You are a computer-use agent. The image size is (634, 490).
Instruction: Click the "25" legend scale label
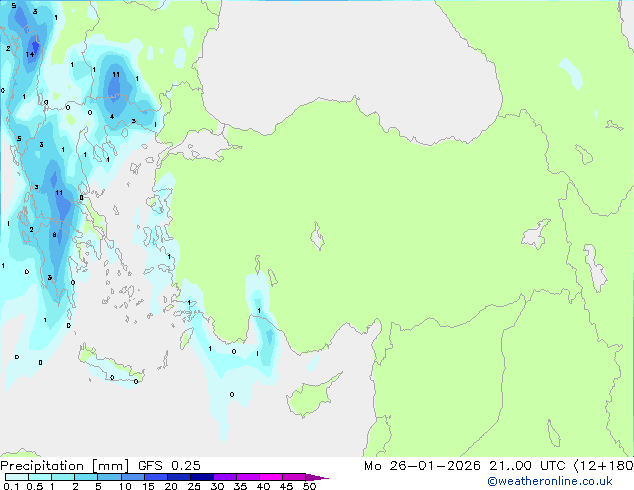(x=194, y=486)
